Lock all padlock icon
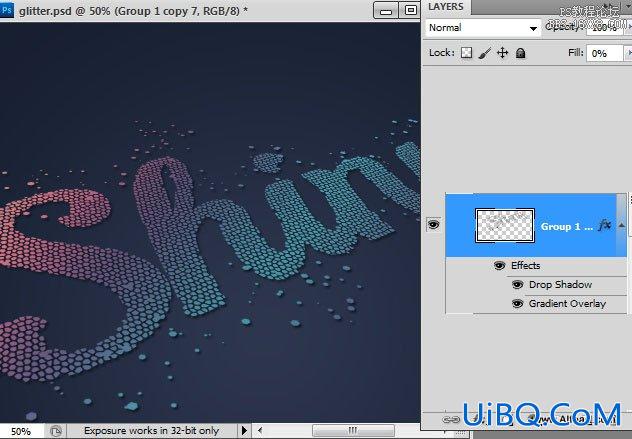The height and width of the screenshot is (439, 632). click(x=520, y=53)
